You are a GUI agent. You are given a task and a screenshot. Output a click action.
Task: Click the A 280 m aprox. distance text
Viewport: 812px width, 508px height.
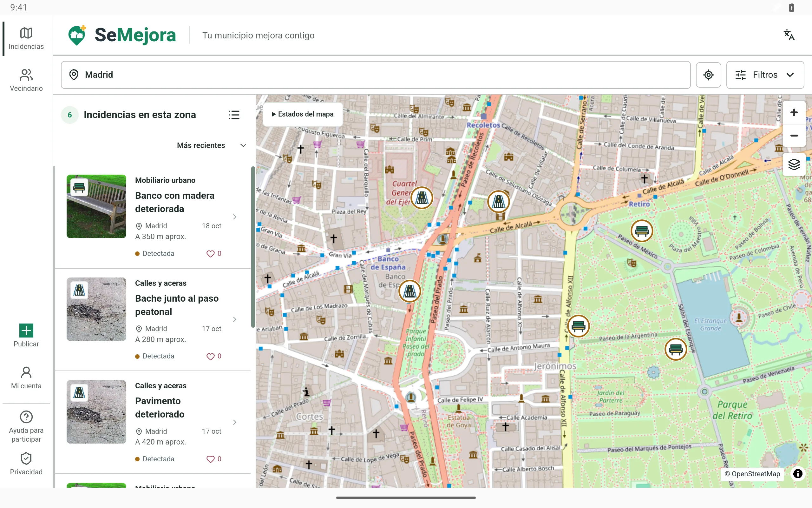[160, 339]
